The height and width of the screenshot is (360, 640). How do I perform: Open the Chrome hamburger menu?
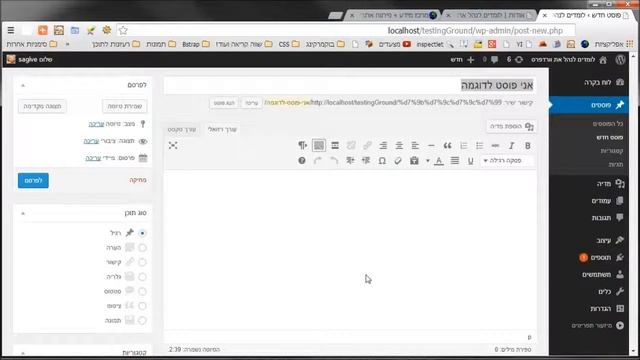click(x=11, y=30)
